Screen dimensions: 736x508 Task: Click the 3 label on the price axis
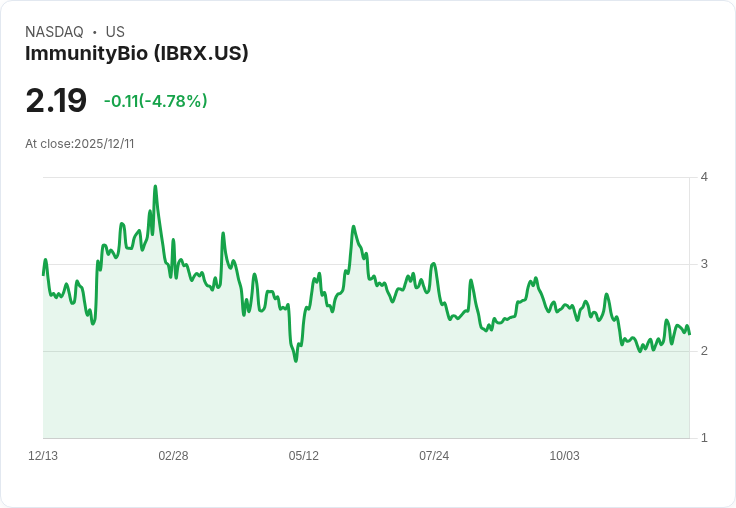click(704, 264)
